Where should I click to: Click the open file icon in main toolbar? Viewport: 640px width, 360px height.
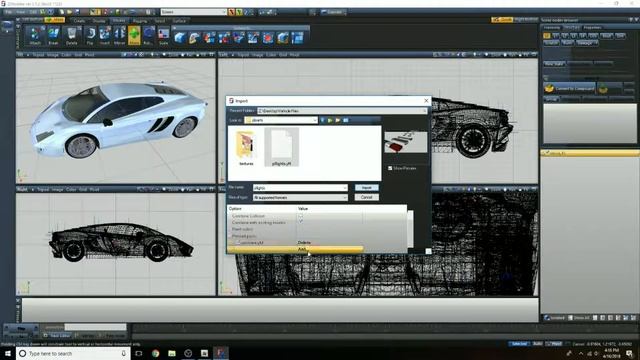pyautogui.click(x=69, y=12)
